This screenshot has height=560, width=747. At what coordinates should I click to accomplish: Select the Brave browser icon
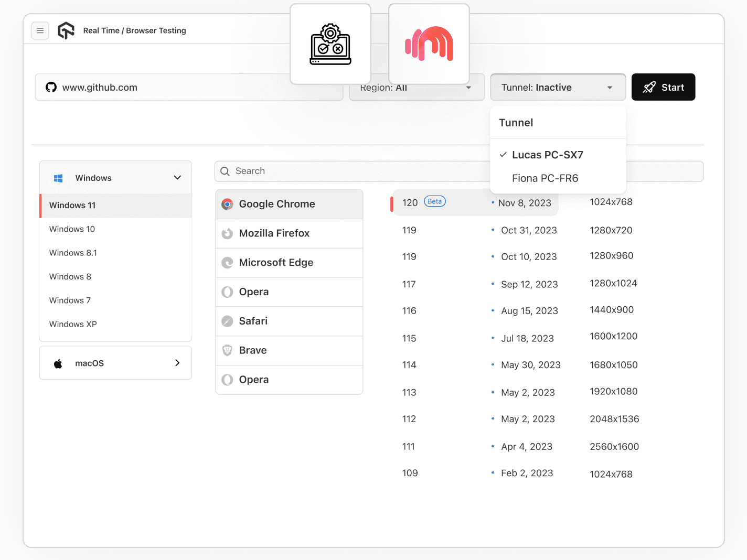pyautogui.click(x=227, y=350)
